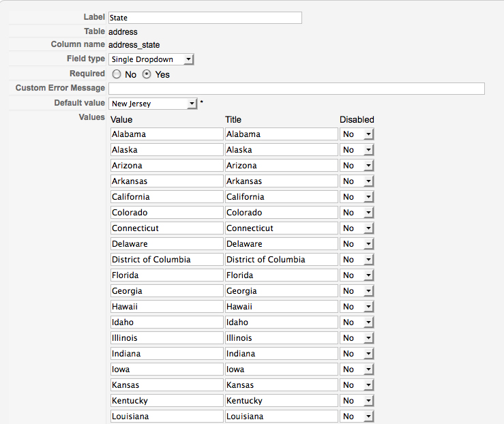This screenshot has width=504, height=424.
Task: Click the Hawaii Value input field
Action: (166, 307)
